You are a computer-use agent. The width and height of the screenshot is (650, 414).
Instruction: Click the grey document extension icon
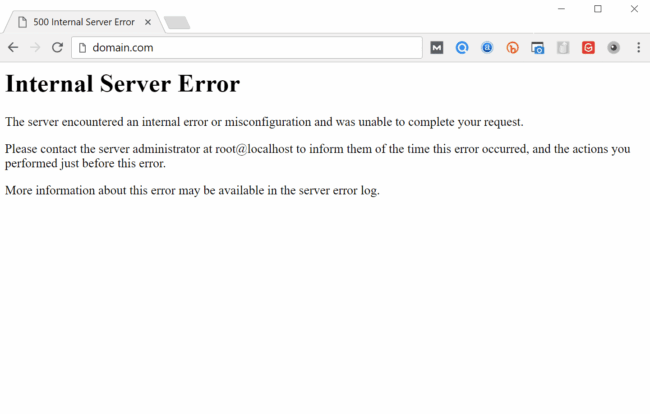(563, 47)
